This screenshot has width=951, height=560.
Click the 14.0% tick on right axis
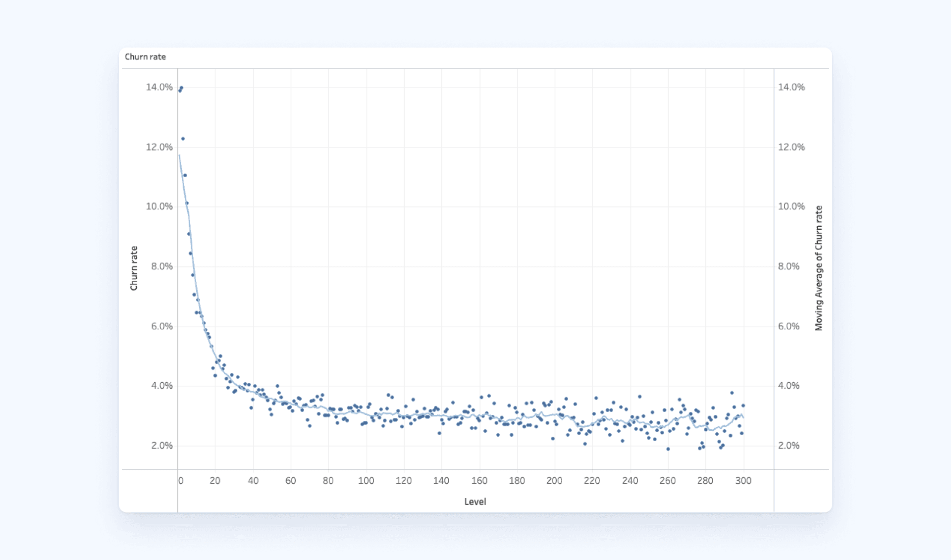tap(791, 87)
